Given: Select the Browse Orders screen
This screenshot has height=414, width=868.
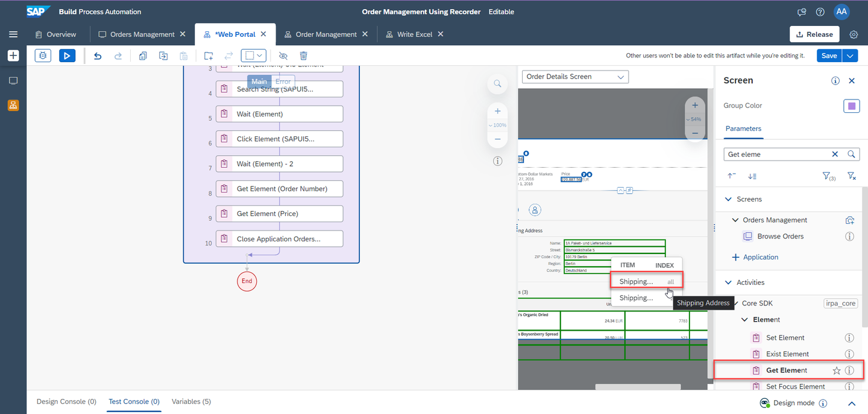Looking at the screenshot, I should point(781,237).
